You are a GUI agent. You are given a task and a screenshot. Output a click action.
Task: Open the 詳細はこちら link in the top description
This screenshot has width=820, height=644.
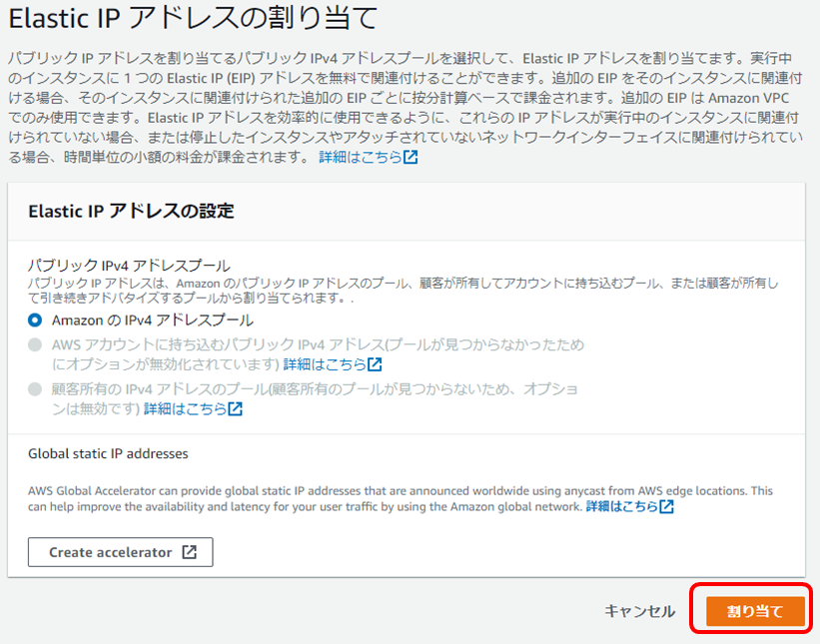369,157
